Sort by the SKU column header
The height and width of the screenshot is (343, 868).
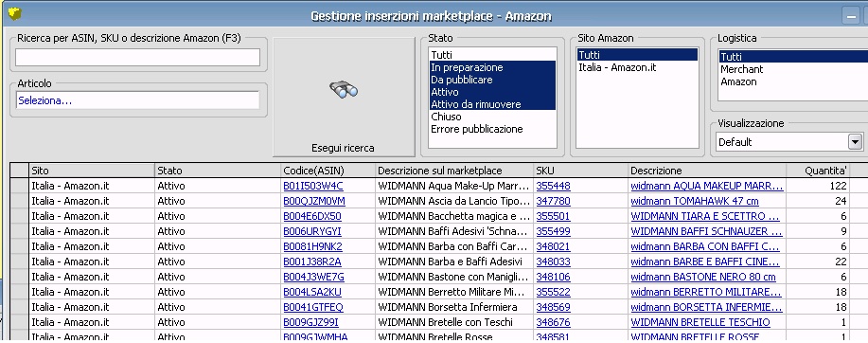click(x=580, y=171)
